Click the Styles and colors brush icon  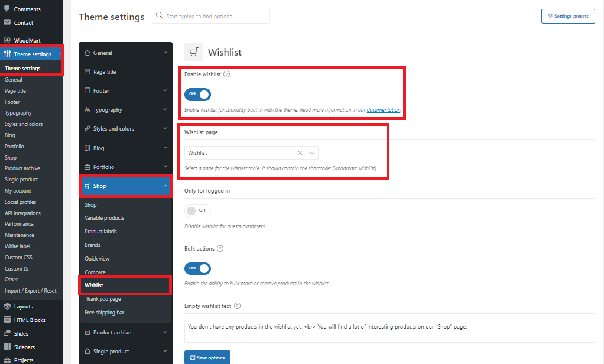[x=87, y=128]
